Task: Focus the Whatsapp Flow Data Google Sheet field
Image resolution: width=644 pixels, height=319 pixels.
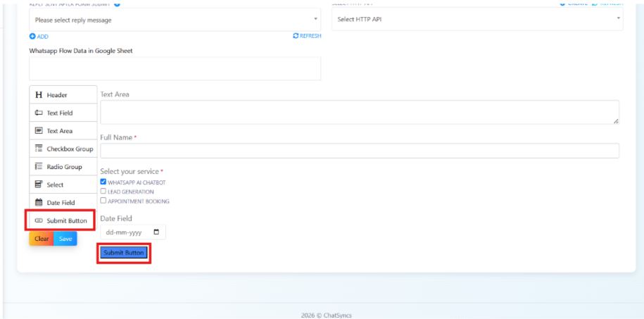Action: (175, 68)
